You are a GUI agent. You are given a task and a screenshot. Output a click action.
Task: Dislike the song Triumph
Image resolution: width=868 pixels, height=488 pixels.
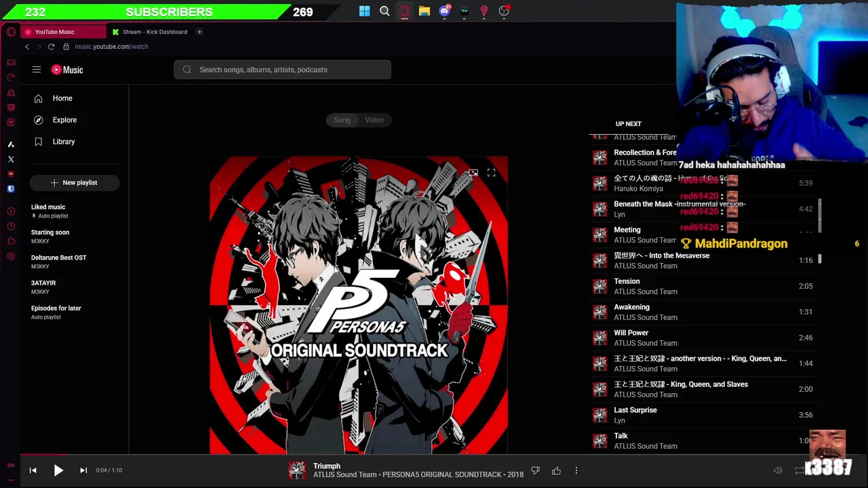click(x=535, y=470)
